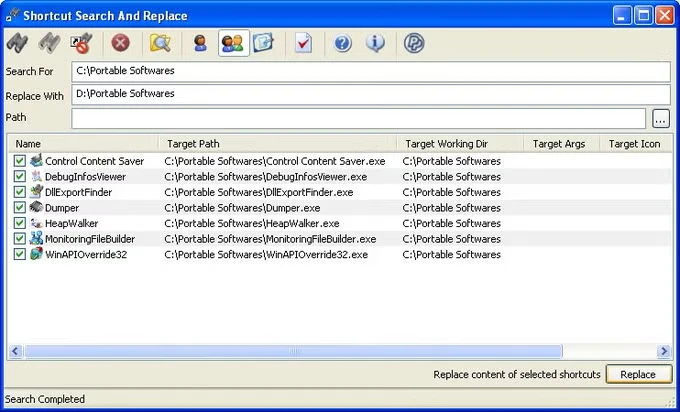
Task: Click the Search For text field
Action: (x=370, y=72)
